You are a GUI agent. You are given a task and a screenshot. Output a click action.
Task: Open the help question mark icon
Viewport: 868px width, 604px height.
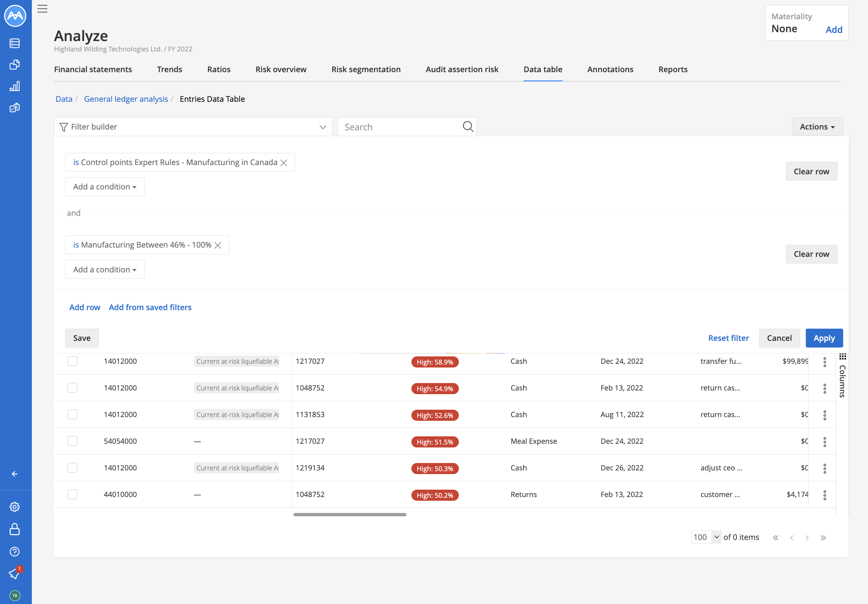(15, 551)
